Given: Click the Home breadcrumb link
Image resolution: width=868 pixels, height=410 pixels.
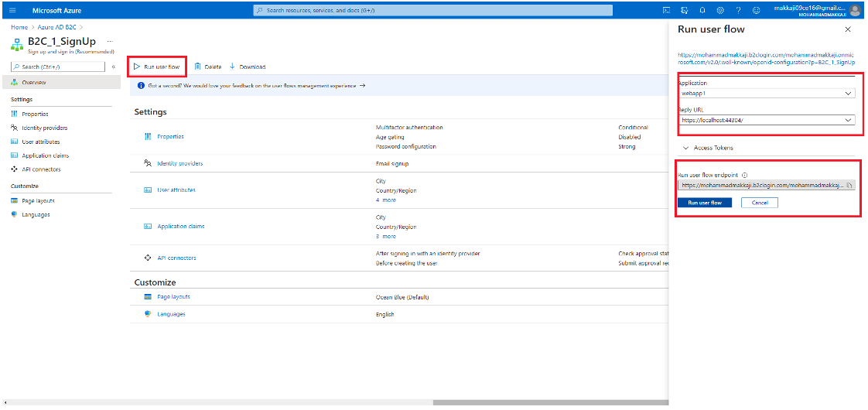Looking at the screenshot, I should click(19, 27).
